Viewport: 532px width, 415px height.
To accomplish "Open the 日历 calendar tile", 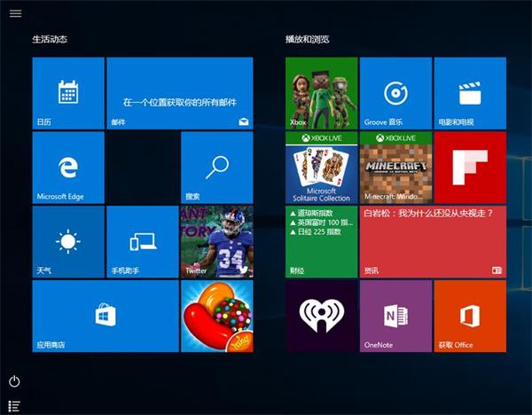I will tap(68, 93).
